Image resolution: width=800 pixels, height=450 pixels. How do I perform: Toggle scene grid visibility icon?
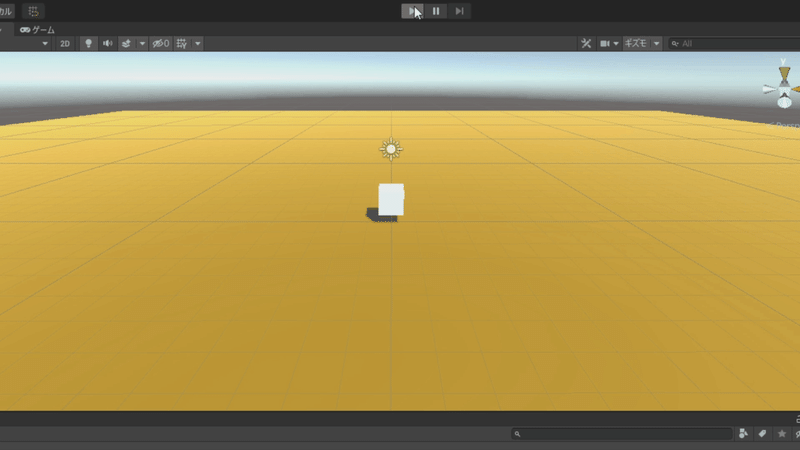point(182,44)
